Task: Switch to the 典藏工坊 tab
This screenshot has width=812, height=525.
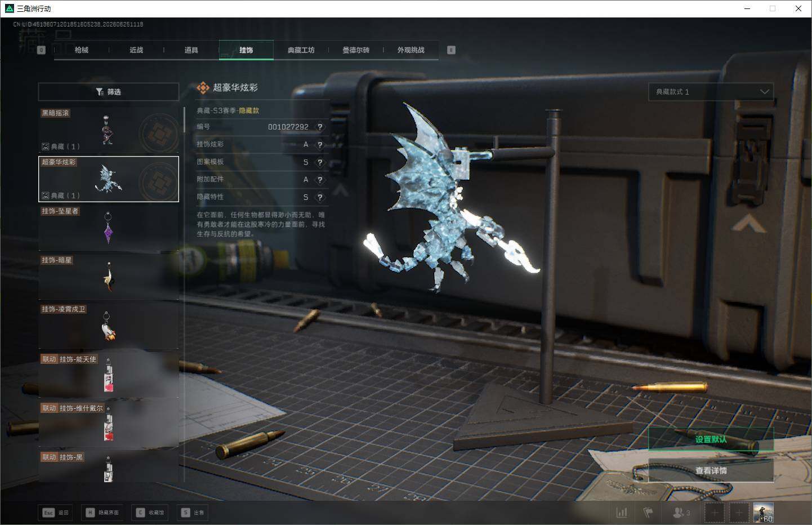Action: pyautogui.click(x=301, y=50)
